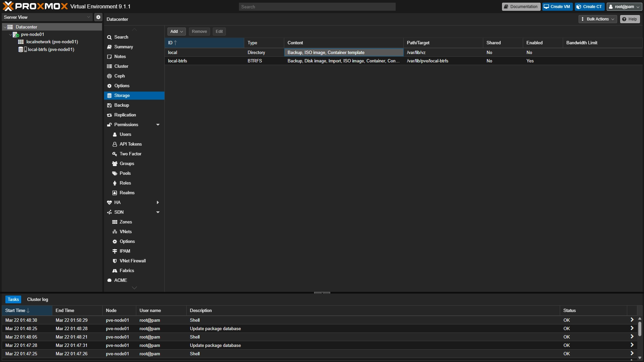This screenshot has height=362, width=644.
Task: Sort tasks by Start Time column header
Action: pos(27,311)
